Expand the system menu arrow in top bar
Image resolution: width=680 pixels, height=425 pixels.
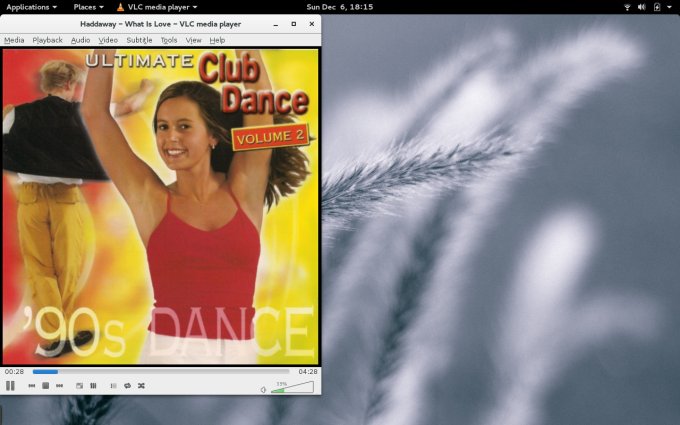[669, 7]
